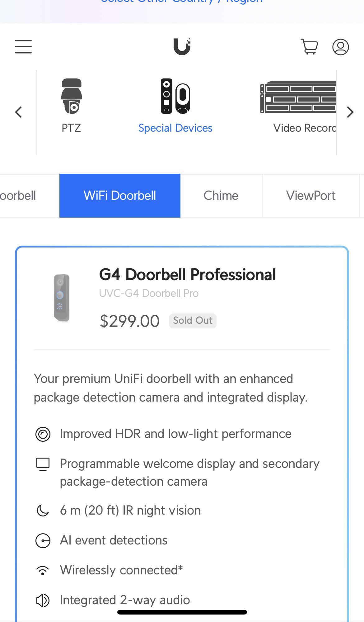The image size is (364, 622).
Task: Select the PTZ camera category icon
Action: point(72,97)
